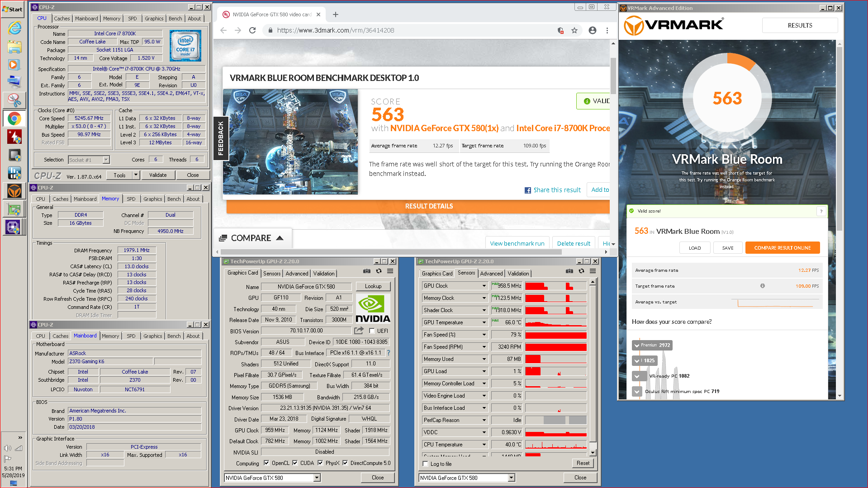Screen dimensions: 868x488
Task: Click Share this result link
Action: 557,190
